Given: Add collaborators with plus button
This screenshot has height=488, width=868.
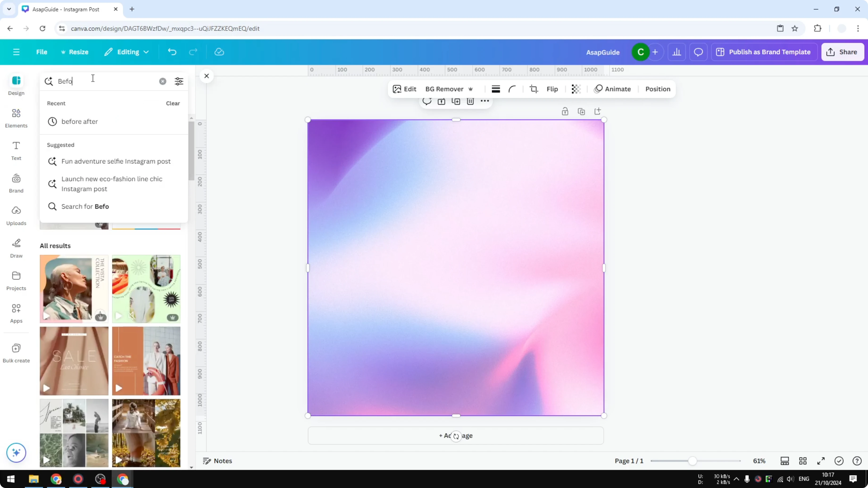Looking at the screenshot, I should (x=655, y=52).
